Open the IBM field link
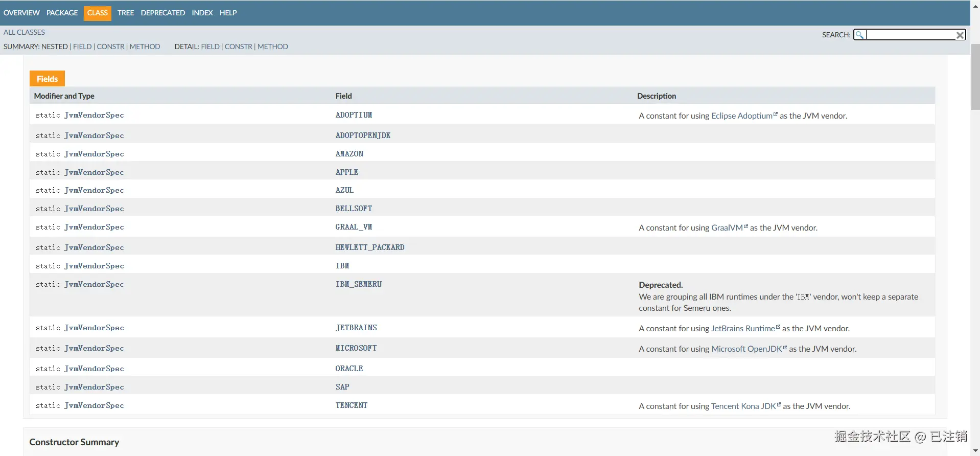980x456 pixels. point(342,266)
